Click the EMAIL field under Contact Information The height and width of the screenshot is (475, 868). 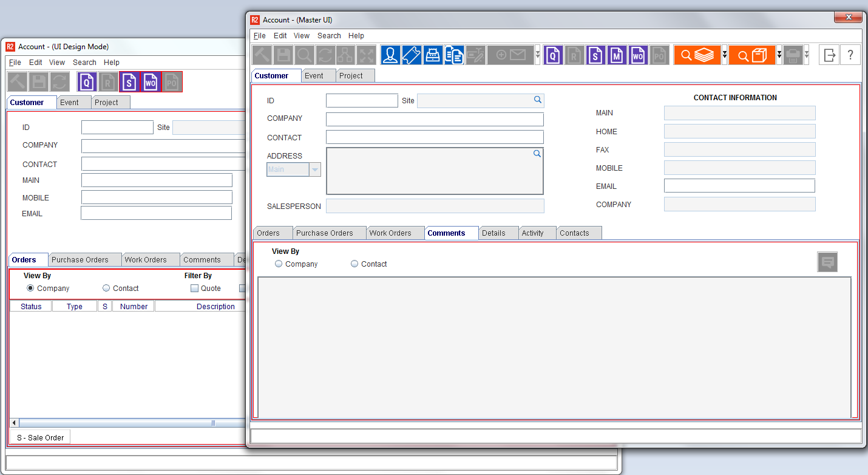point(739,186)
